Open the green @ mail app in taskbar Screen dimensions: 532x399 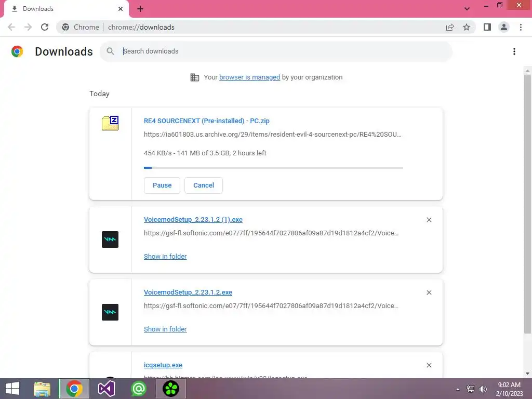(x=138, y=389)
